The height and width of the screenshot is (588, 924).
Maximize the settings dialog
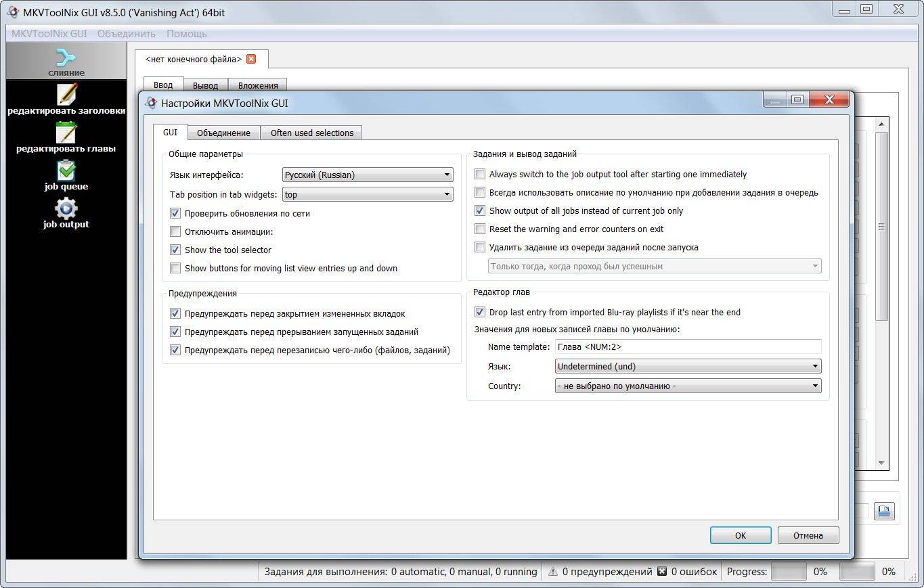pyautogui.click(x=797, y=99)
